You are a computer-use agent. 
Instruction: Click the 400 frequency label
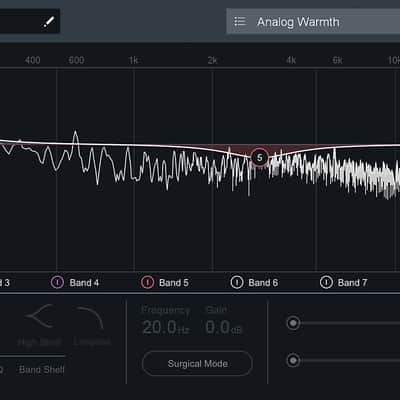pyautogui.click(x=33, y=60)
